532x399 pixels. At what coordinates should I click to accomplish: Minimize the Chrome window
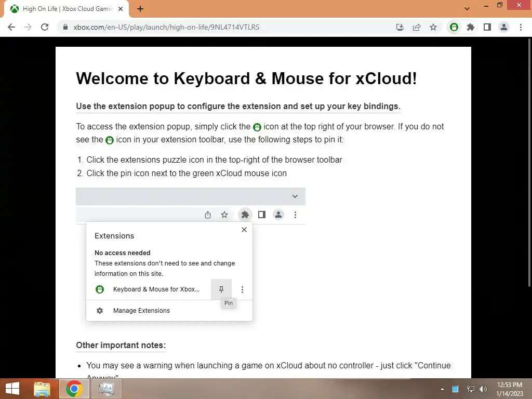[x=486, y=5]
